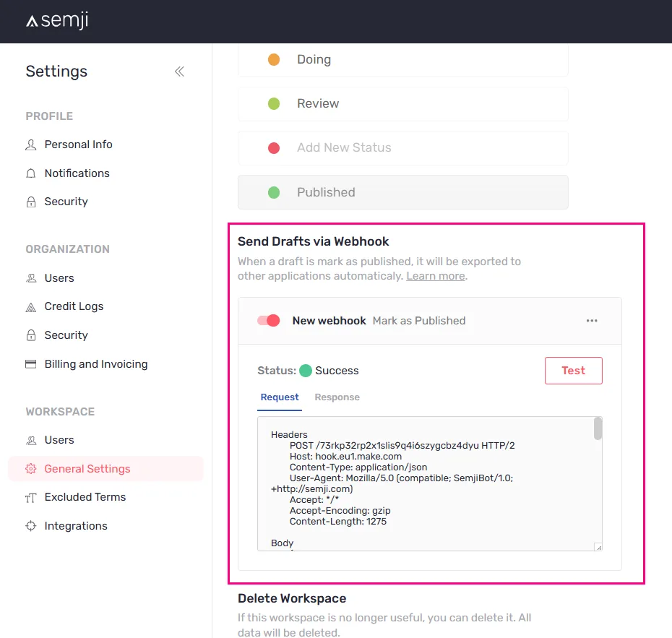Open Personal Info settings
This screenshot has width=672, height=638.
tap(79, 145)
